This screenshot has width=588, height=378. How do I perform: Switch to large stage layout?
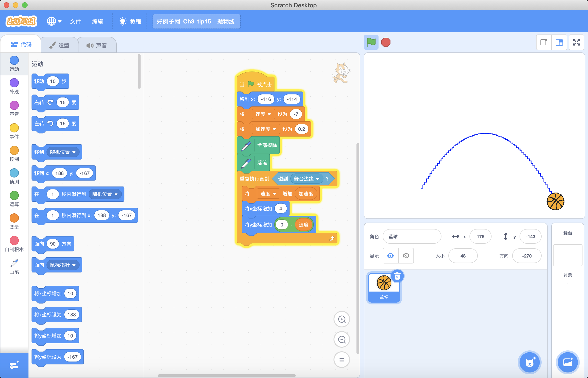(x=559, y=43)
